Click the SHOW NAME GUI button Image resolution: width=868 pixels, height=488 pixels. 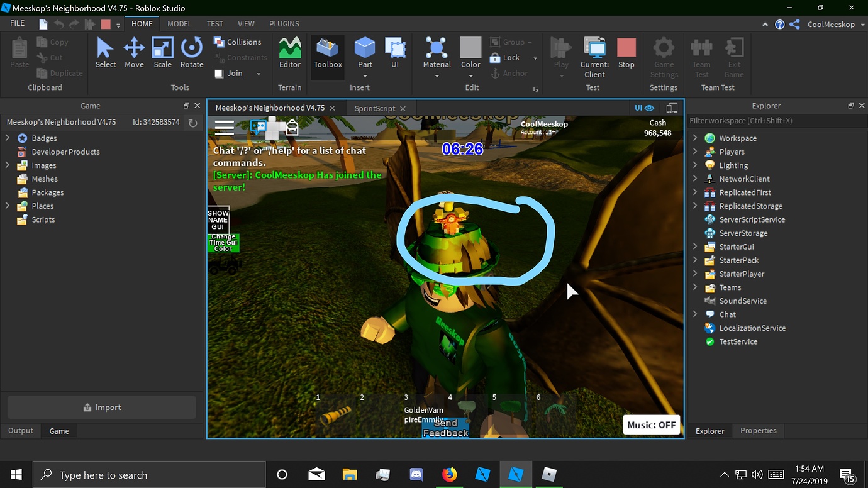pos(218,219)
